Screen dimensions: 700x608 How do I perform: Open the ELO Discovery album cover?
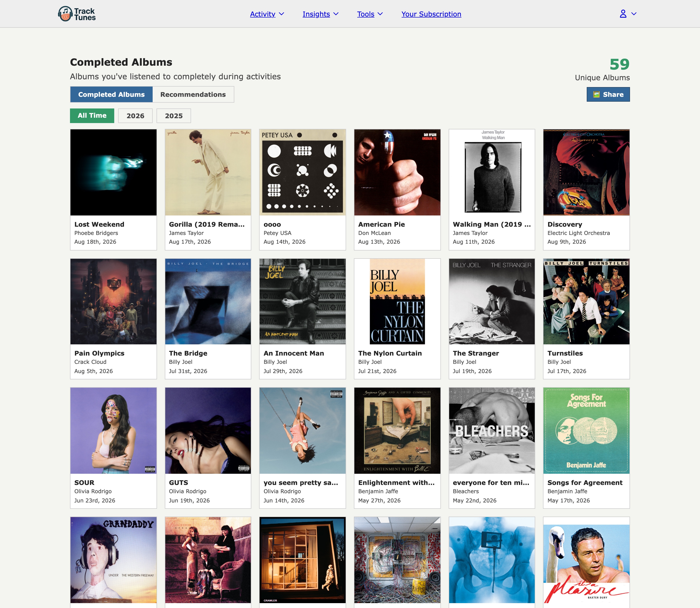point(586,172)
